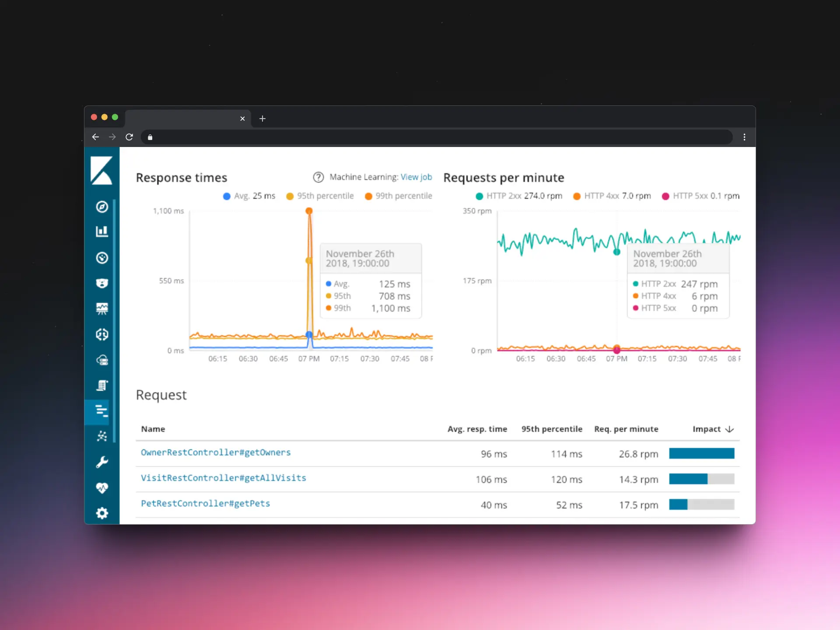Open OwnerRestController#getOwners transaction details

pyautogui.click(x=215, y=452)
